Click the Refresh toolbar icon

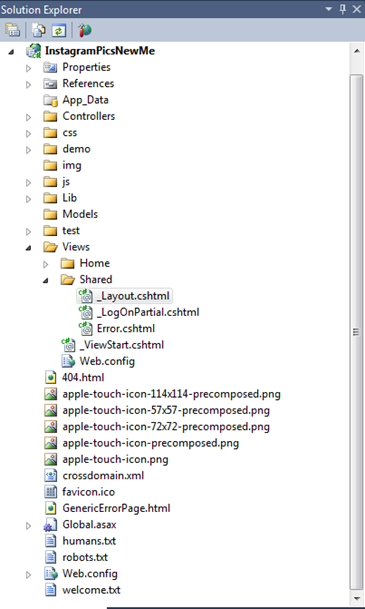59,30
